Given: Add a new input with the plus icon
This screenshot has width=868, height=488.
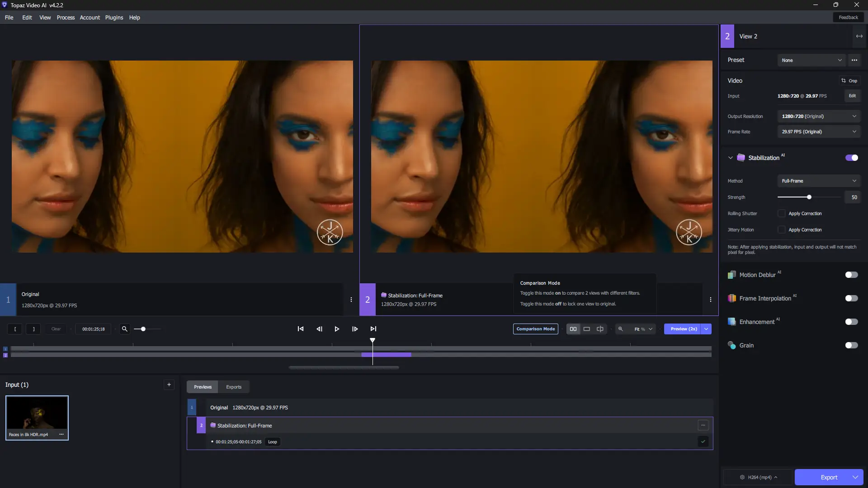Looking at the screenshot, I should coord(169,385).
